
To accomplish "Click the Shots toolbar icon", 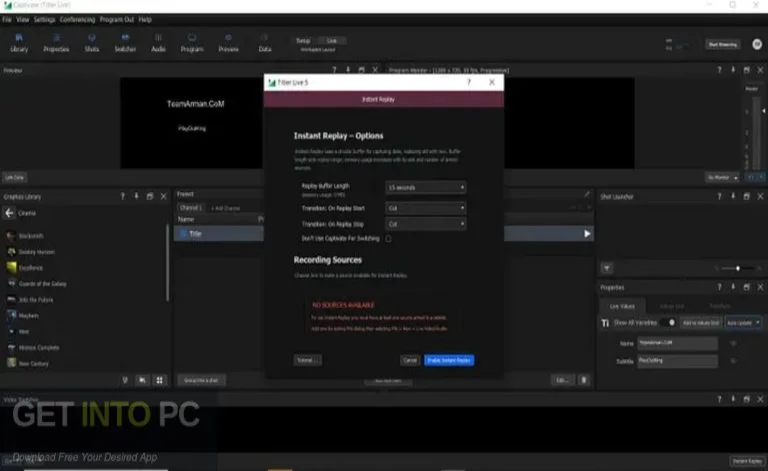I will tap(92, 43).
